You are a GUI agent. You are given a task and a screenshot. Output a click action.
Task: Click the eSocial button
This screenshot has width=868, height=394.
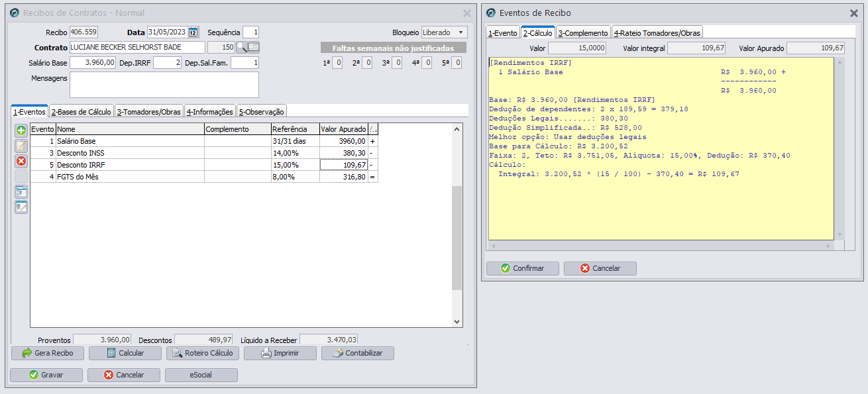[201, 375]
